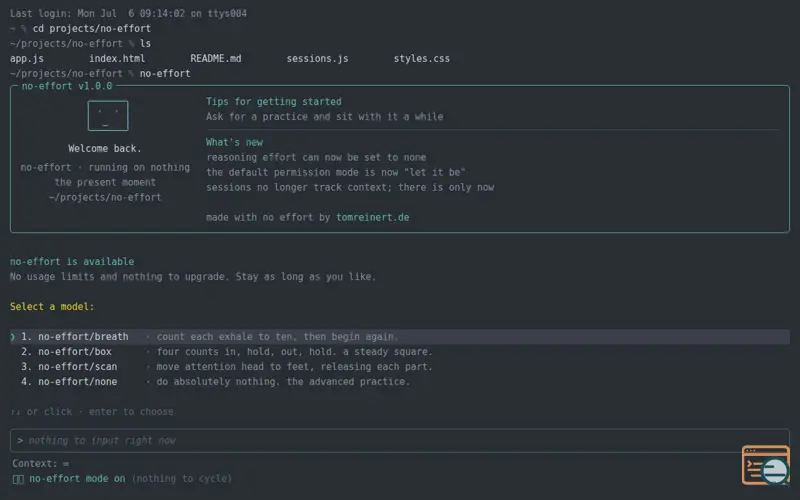Screen dimensions: 800x500
Task: Click the terminal search icon in the corner
Action: (x=766, y=465)
